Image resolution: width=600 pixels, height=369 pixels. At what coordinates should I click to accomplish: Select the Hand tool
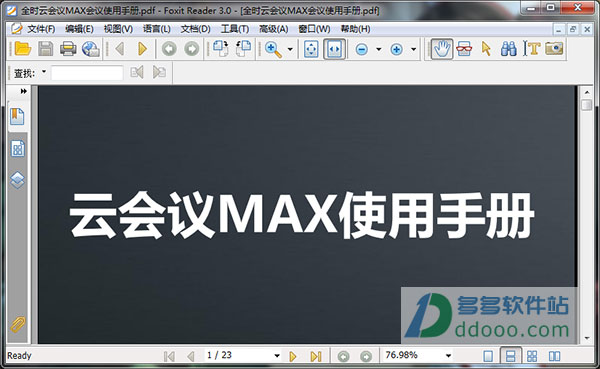442,49
